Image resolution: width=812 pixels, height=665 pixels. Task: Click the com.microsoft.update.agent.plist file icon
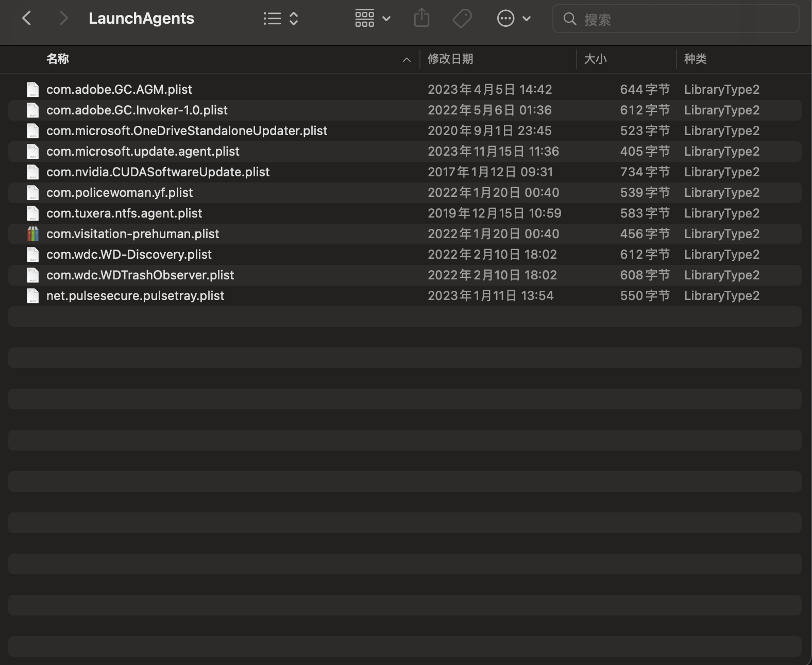point(33,152)
